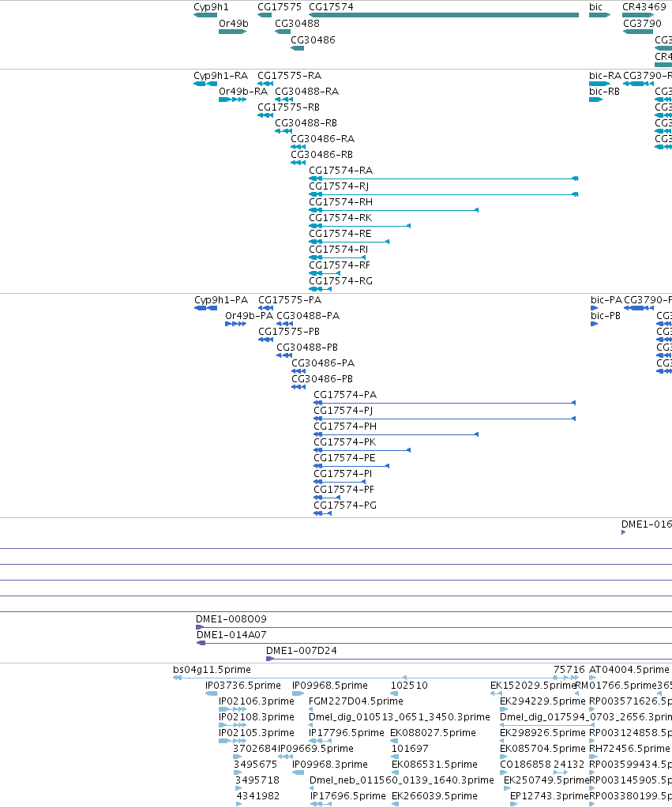Click the CR43469 gene label
The width and height of the screenshot is (672, 808).
pyautogui.click(x=644, y=7)
